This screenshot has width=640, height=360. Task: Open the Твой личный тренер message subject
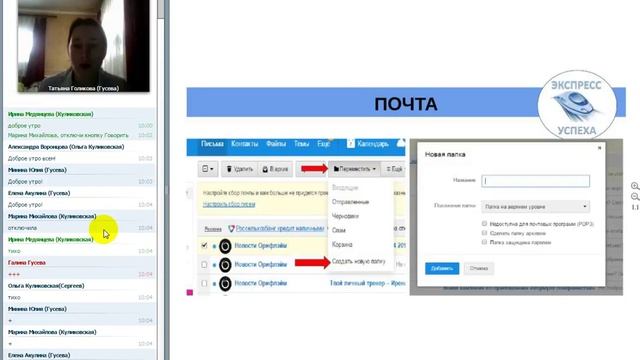click(367, 283)
